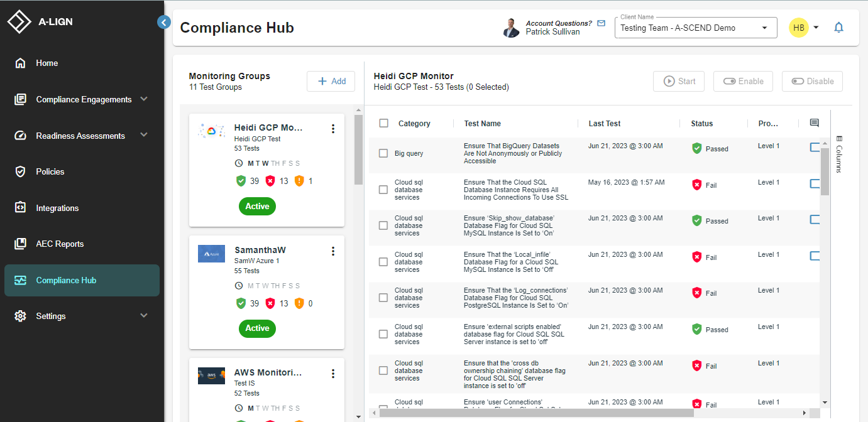Open user menu arrow beside HB avatar
This screenshot has width=868, height=422.
pos(816,28)
